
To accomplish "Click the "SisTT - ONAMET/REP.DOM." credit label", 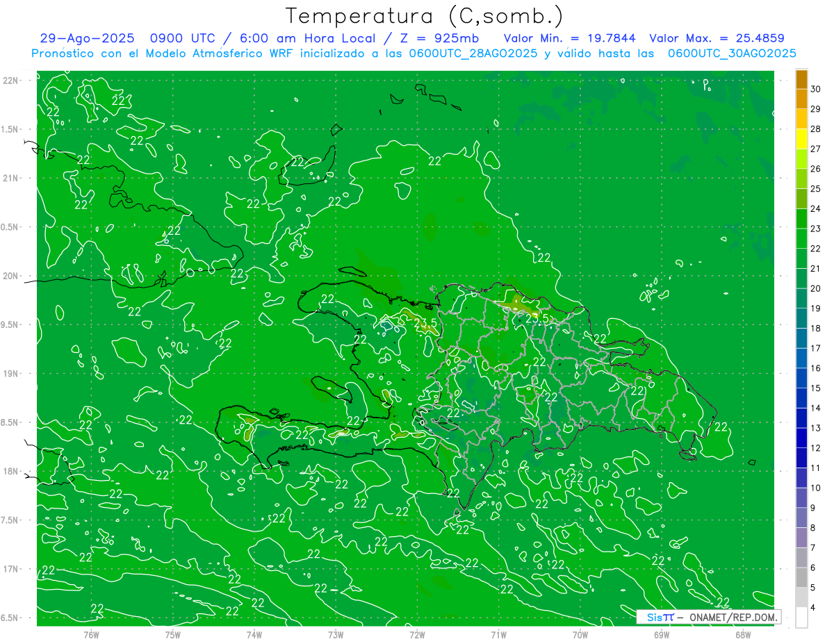I will click(x=708, y=617).
